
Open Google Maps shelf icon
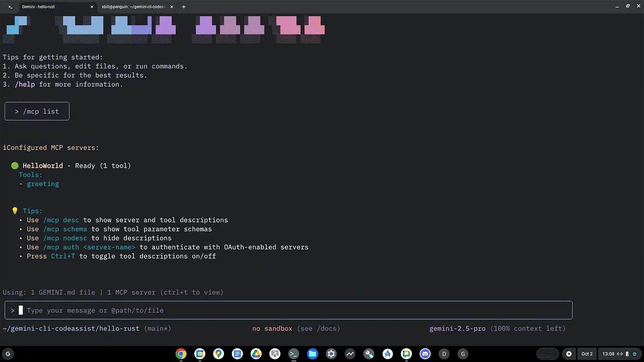218,354
